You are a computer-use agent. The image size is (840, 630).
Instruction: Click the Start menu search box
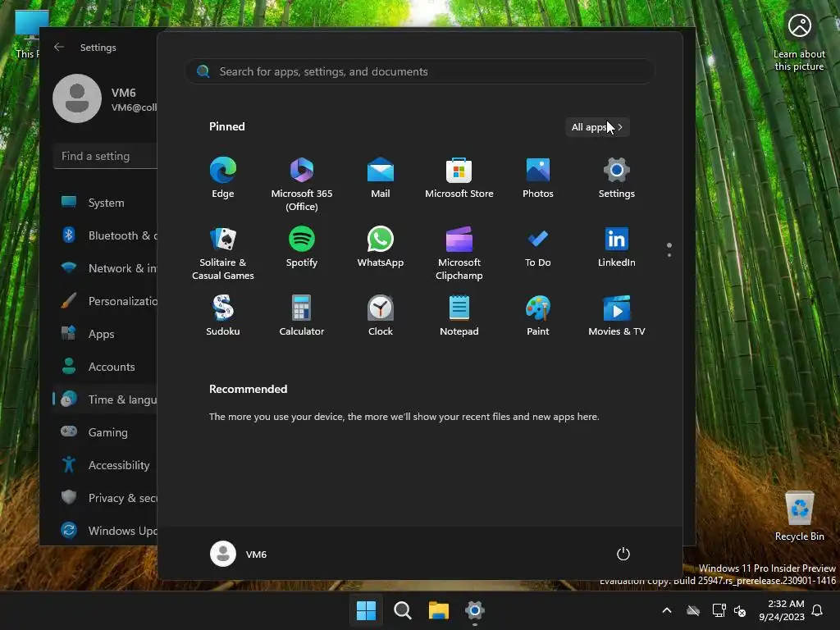pos(420,71)
